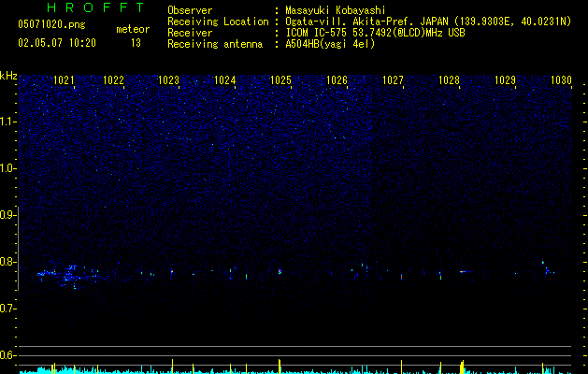588x374 pixels.
Task: Click the 1023 time marker
Action: coord(169,80)
